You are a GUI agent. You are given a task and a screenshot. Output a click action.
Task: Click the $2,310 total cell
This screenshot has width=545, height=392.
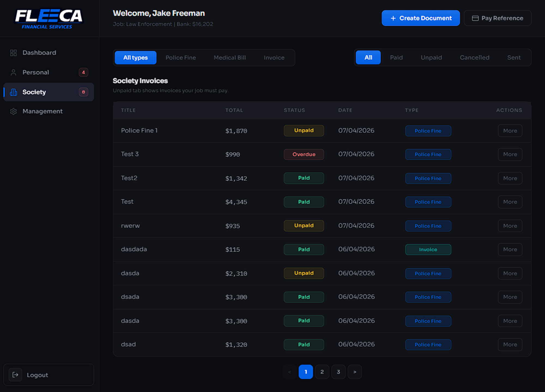(x=236, y=273)
